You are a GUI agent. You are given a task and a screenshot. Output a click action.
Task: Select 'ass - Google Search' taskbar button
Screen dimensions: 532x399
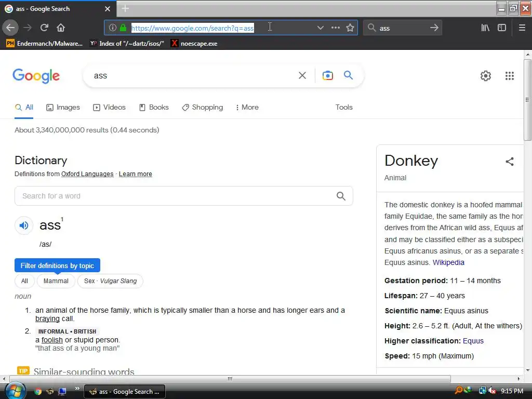point(125,392)
